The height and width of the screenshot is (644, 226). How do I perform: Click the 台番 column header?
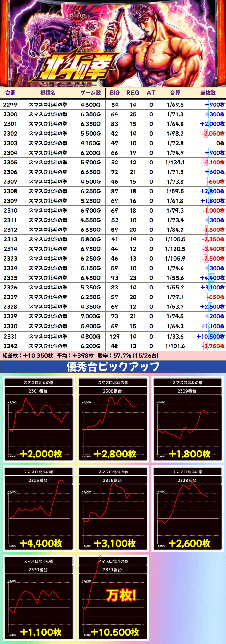(10, 93)
